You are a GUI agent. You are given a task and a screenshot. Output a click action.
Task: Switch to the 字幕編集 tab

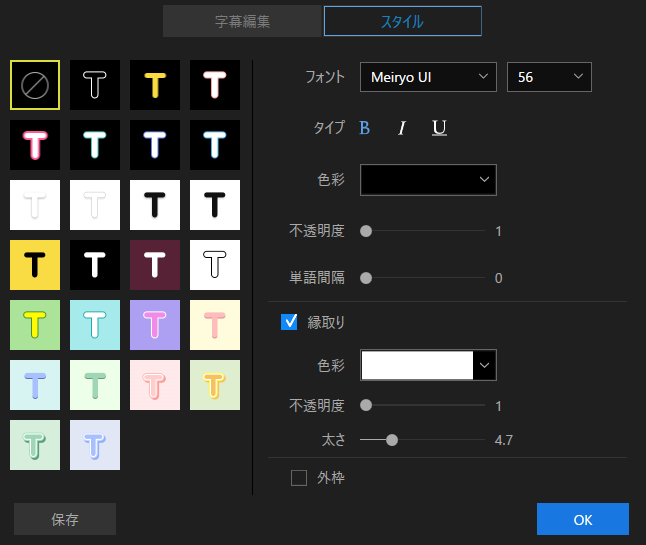pyautogui.click(x=242, y=21)
